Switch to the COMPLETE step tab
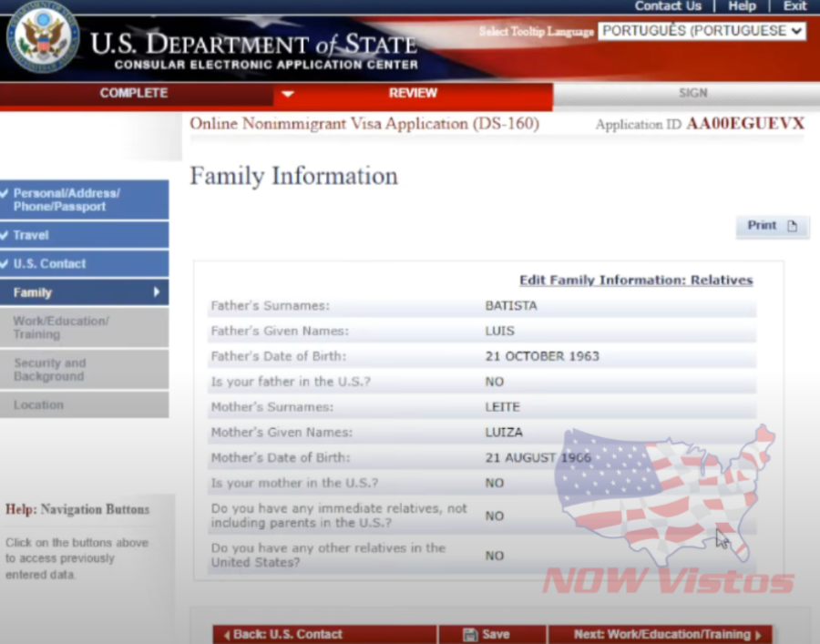The image size is (820, 644). coord(134,93)
